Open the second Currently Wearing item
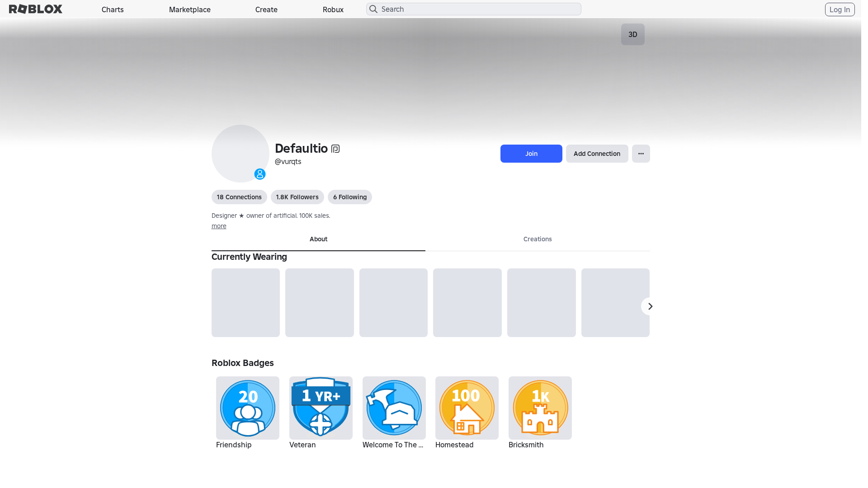Image resolution: width=868 pixels, height=488 pixels. pos(320,303)
